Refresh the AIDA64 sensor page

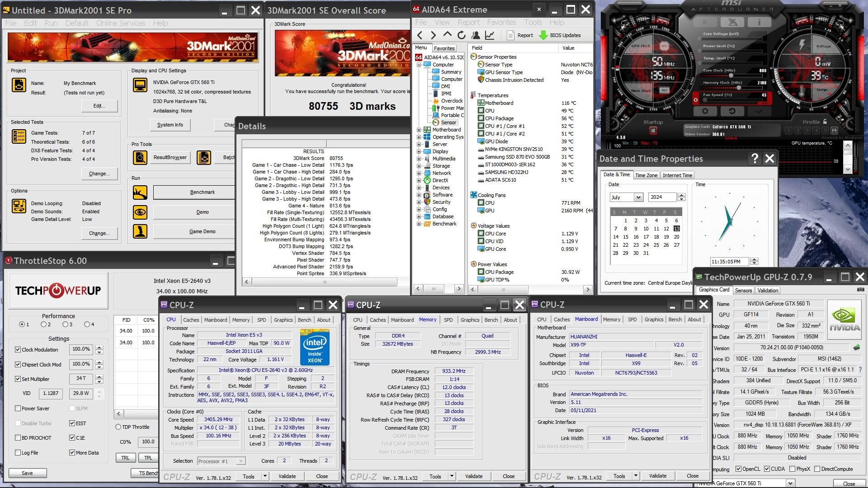pos(461,35)
